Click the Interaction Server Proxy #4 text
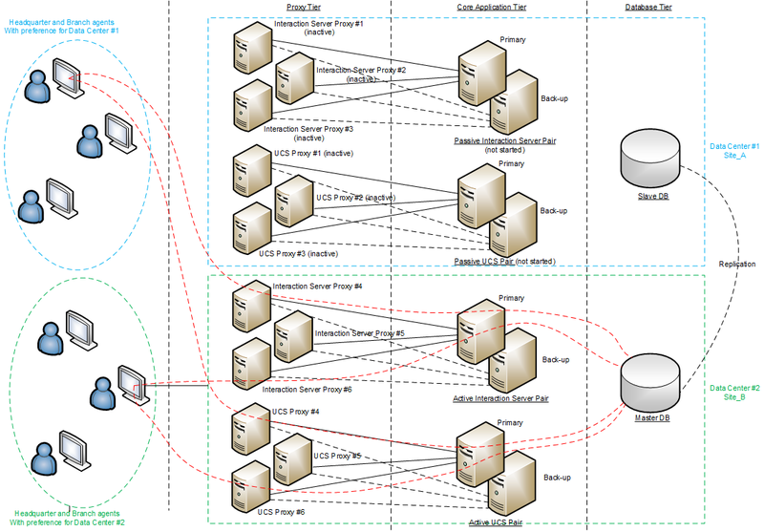Viewport: 764px width, 532px height. [x=317, y=287]
